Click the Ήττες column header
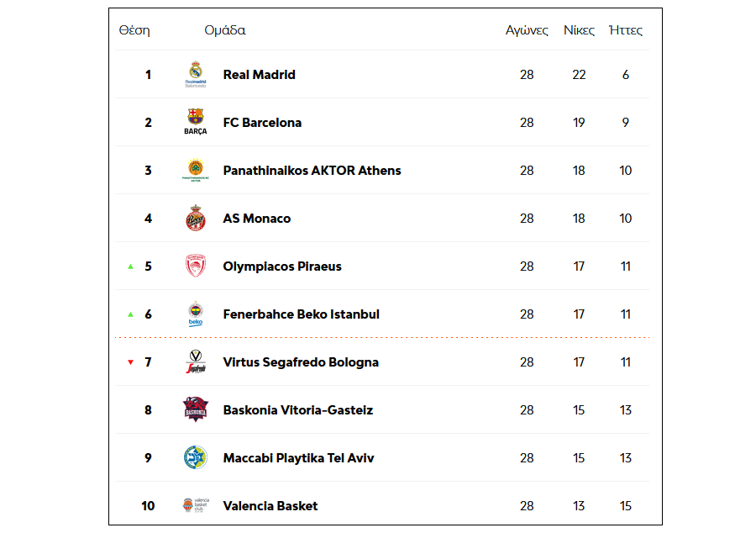This screenshot has width=756, height=533. pyautogui.click(x=625, y=30)
